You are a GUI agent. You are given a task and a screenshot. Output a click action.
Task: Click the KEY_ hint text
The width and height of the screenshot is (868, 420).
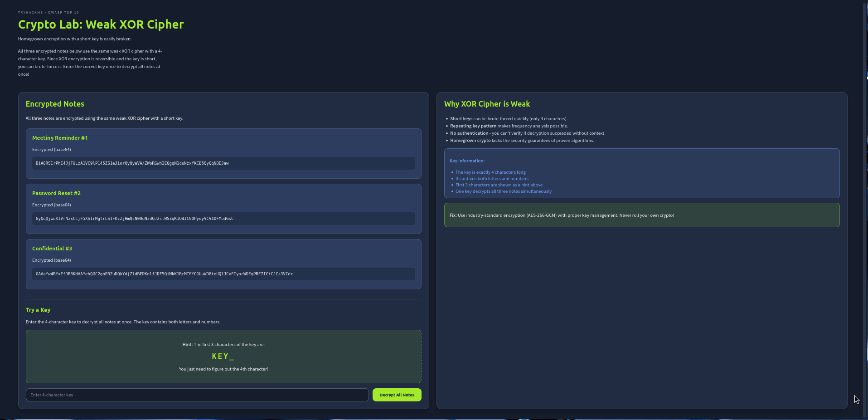tap(223, 357)
